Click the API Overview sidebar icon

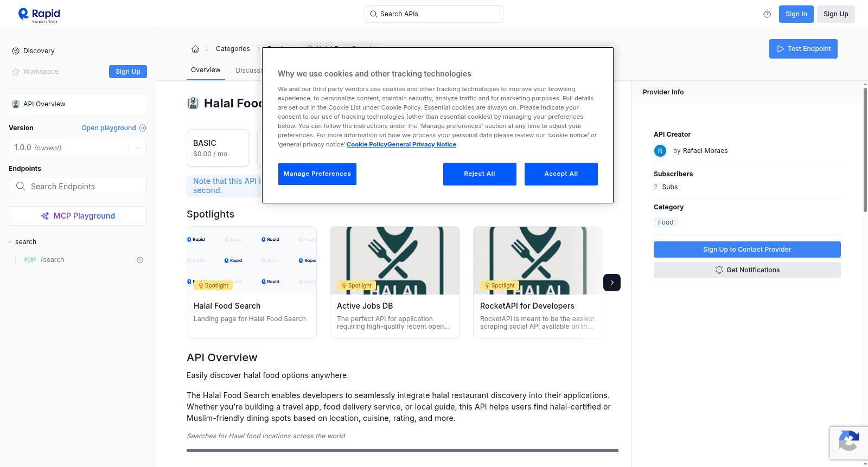coord(16,104)
